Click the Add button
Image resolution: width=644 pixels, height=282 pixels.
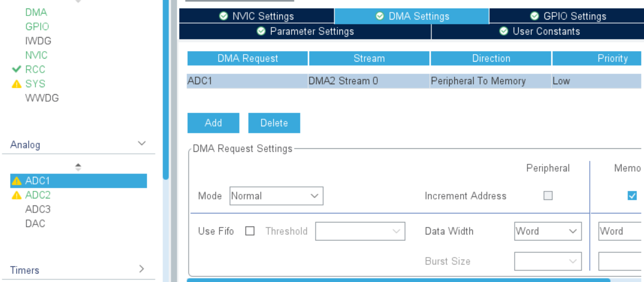pyautogui.click(x=213, y=123)
